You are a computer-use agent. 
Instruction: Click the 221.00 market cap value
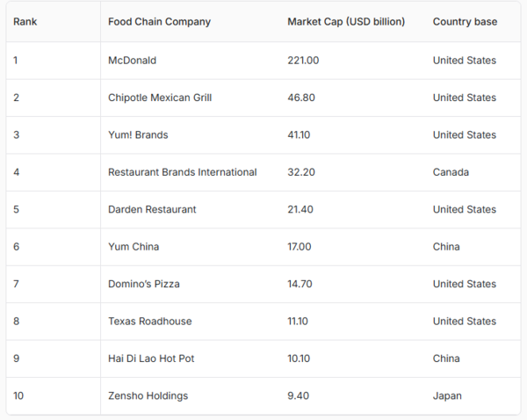point(303,61)
